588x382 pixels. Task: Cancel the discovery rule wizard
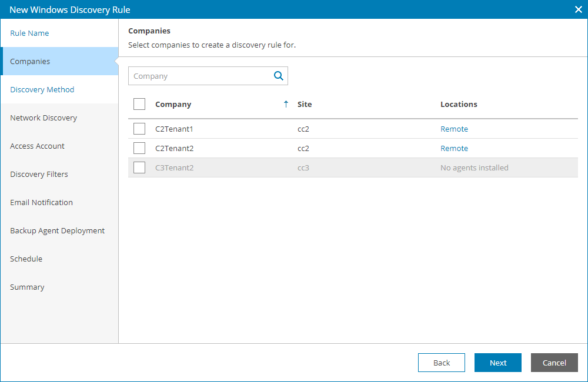554,363
